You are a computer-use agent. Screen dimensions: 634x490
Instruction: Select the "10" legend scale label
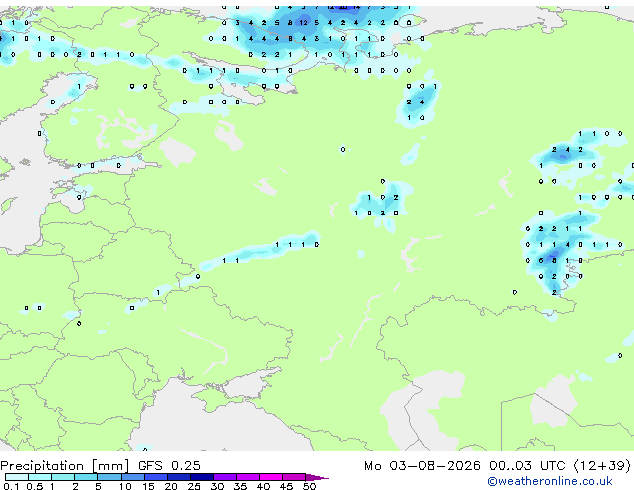click(x=125, y=486)
